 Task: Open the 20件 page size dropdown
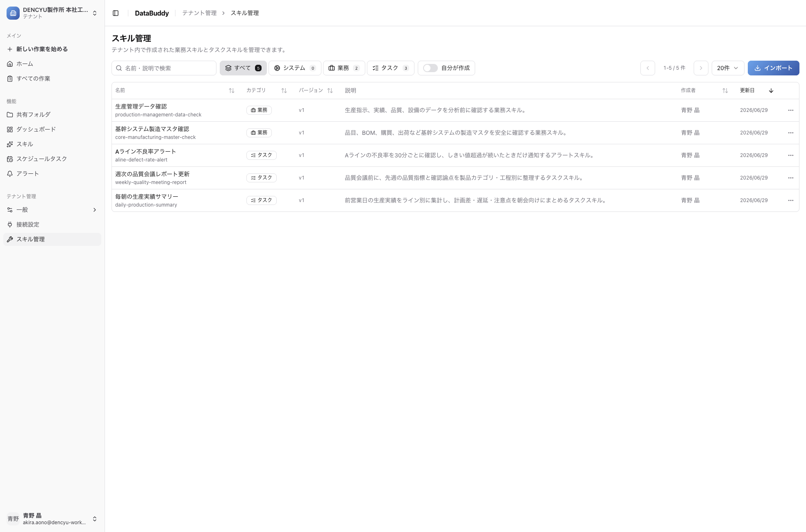tap(728, 68)
